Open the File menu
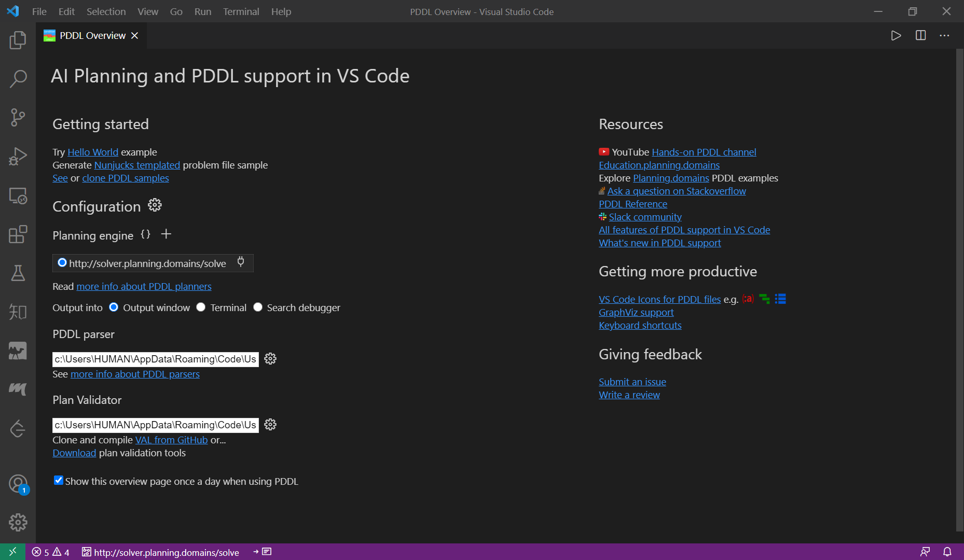This screenshot has width=964, height=560. [x=39, y=11]
